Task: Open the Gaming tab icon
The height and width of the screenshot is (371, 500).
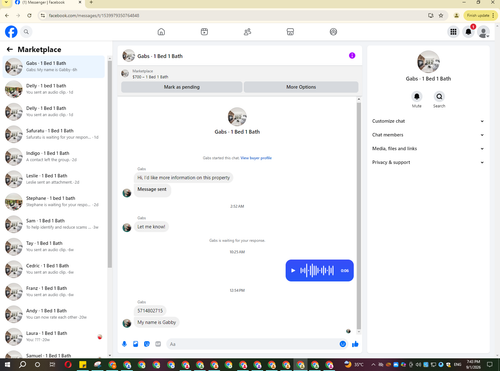Action: coord(333,32)
